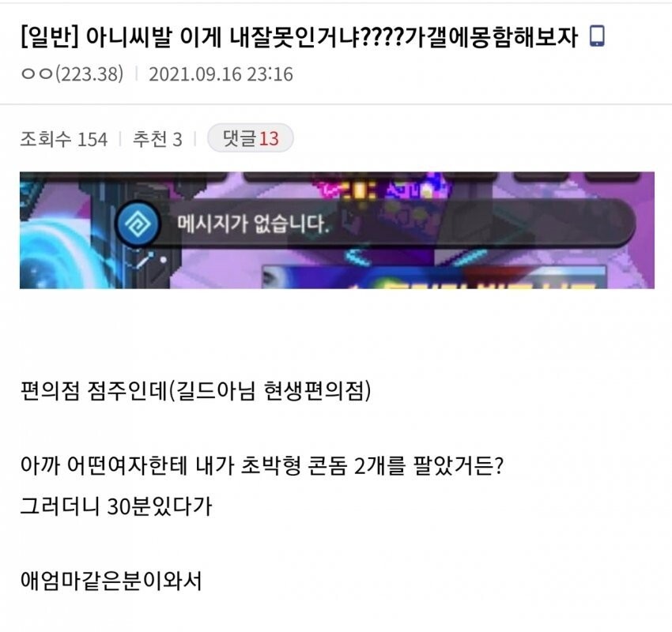Click the [일반] category tag in title
This screenshot has width=672, height=632.
[x=49, y=36]
